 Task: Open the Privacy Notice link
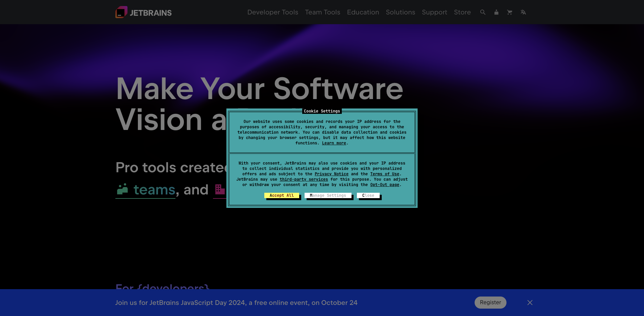pos(331,174)
